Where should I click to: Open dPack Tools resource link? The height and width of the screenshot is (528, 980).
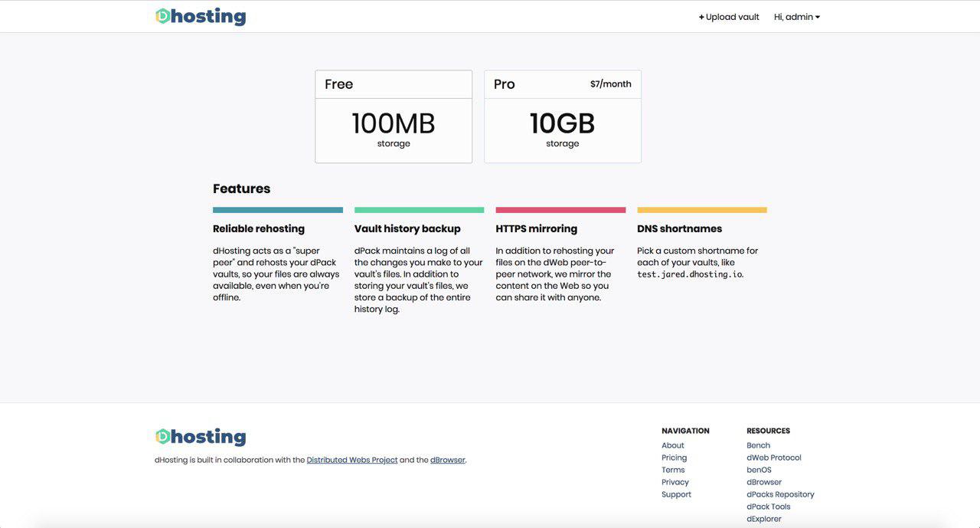point(769,507)
